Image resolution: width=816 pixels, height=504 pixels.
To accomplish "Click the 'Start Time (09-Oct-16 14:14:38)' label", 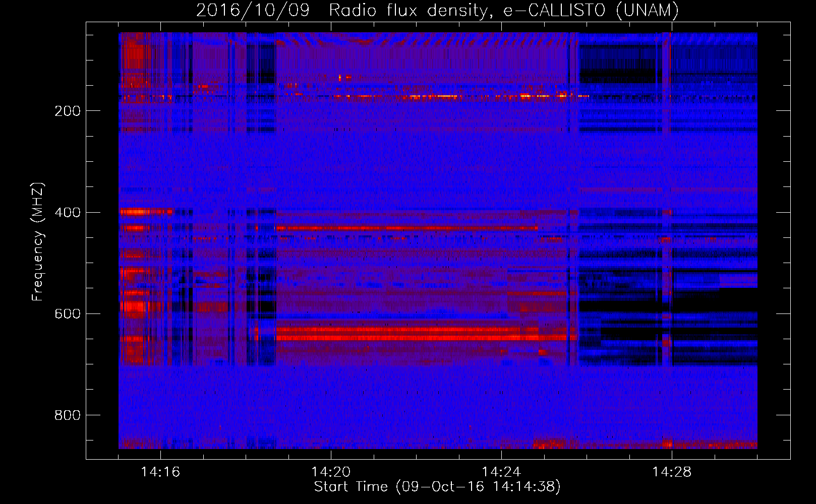I will coord(437,486).
